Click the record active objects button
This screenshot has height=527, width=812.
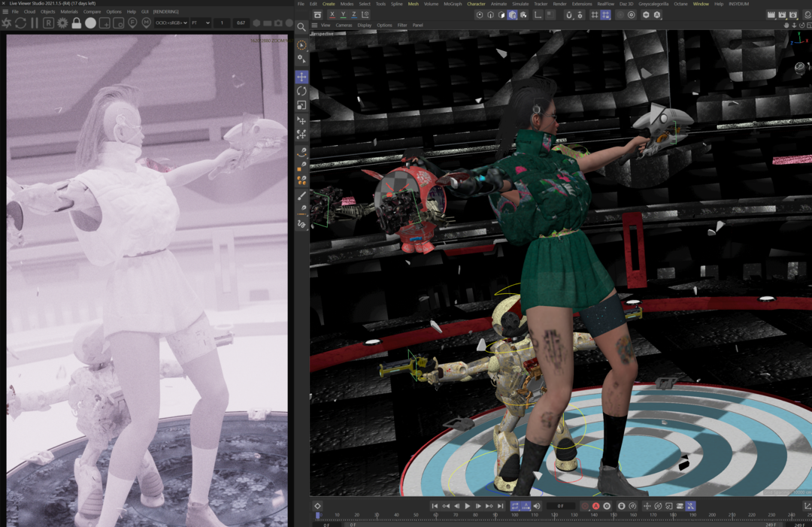(x=585, y=506)
